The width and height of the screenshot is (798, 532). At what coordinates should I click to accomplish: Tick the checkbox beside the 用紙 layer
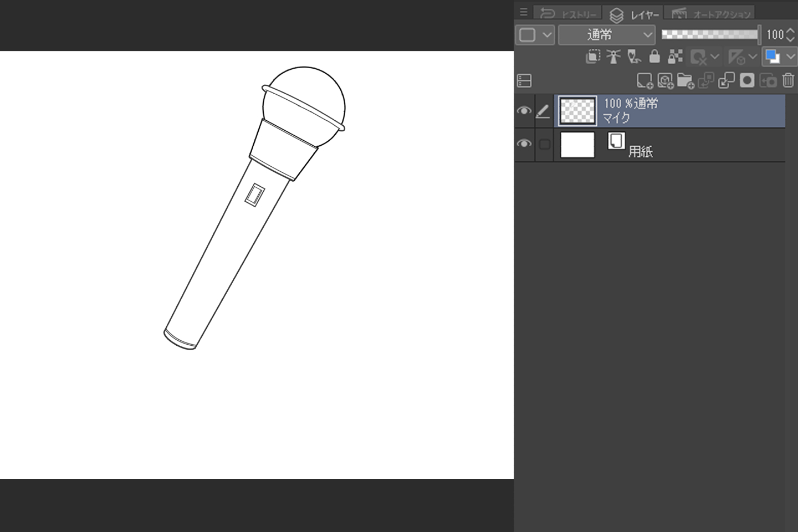click(x=545, y=144)
